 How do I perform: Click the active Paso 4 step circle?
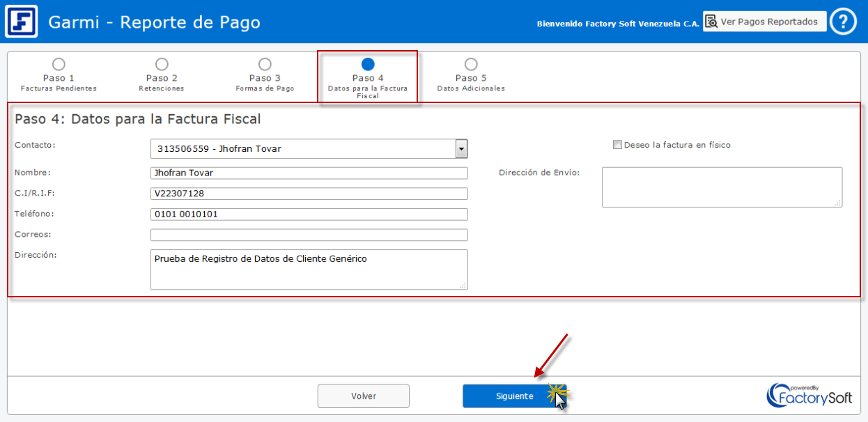[x=368, y=65]
